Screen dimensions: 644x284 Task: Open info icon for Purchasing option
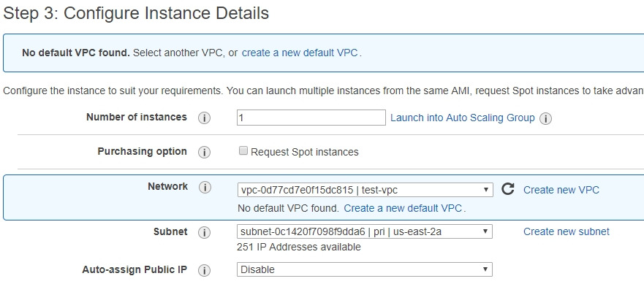(x=204, y=153)
